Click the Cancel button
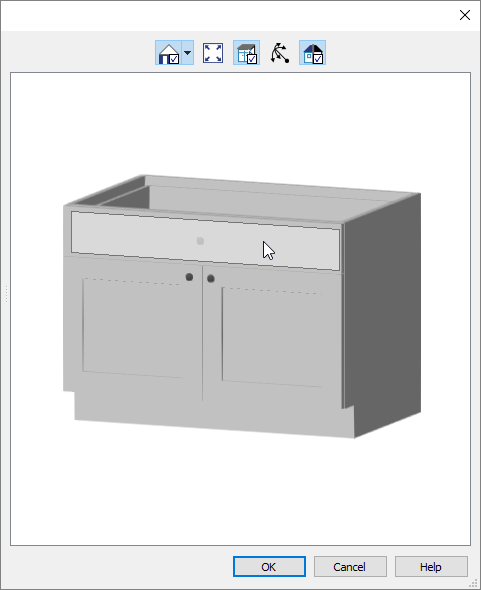481x590 pixels. point(350,567)
